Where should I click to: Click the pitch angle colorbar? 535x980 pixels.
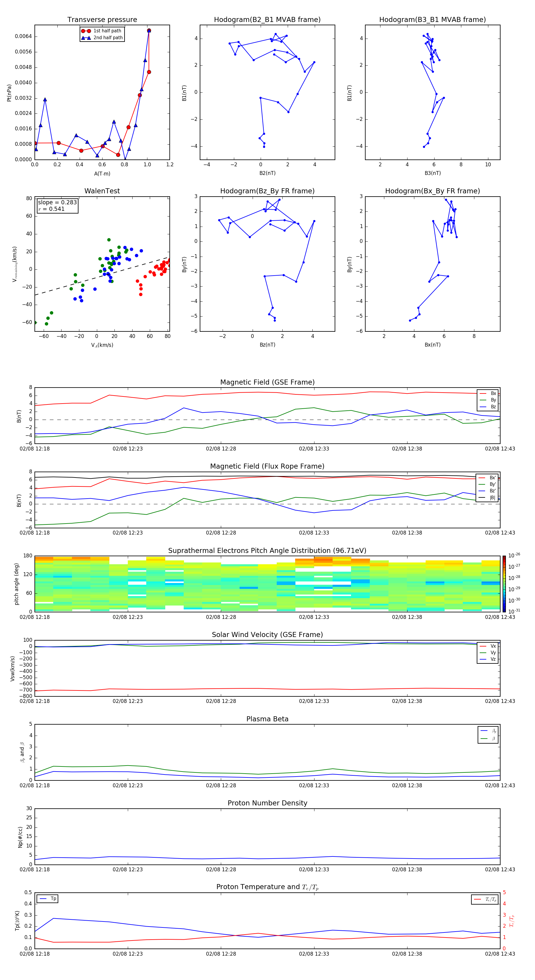(x=504, y=584)
